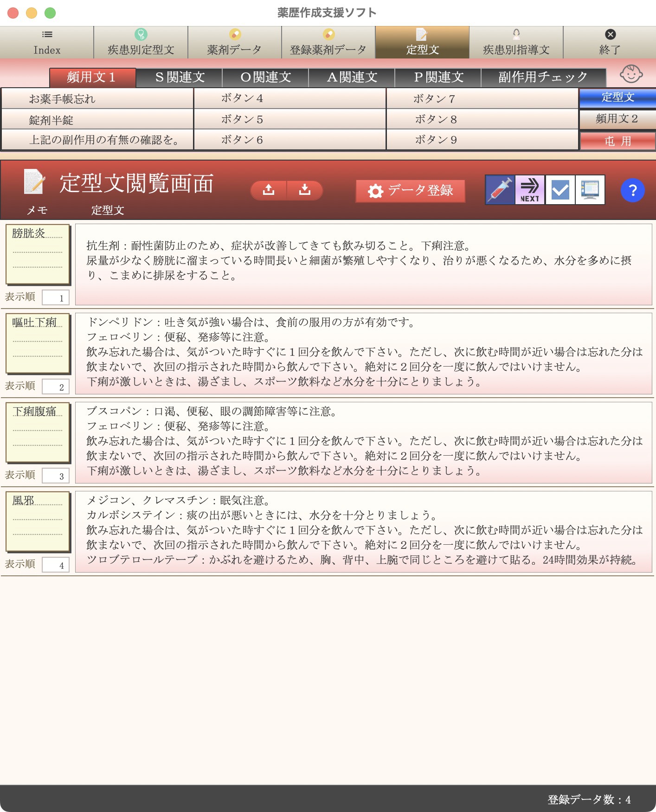Click the download import icon

305,190
